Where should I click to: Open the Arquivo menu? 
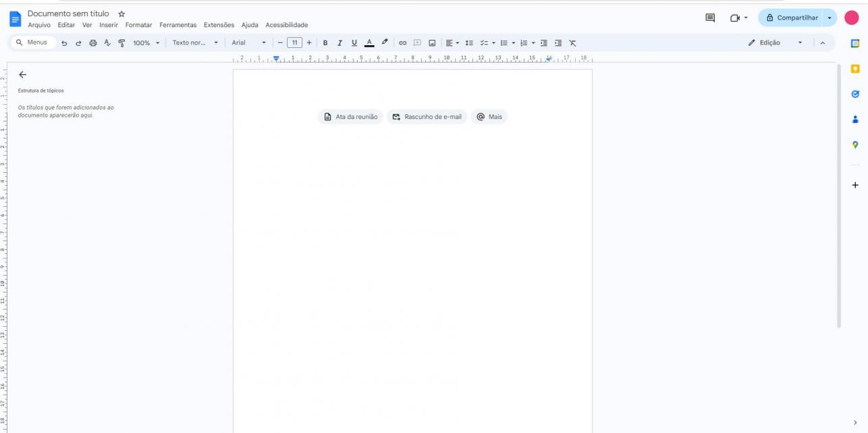39,25
